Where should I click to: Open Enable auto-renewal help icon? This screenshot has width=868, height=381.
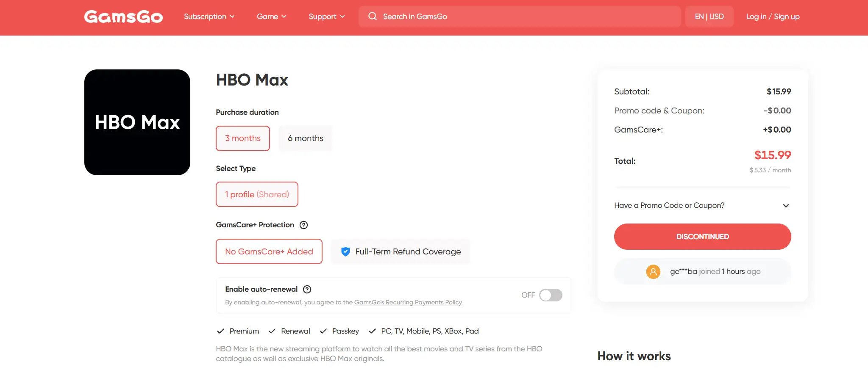click(307, 289)
